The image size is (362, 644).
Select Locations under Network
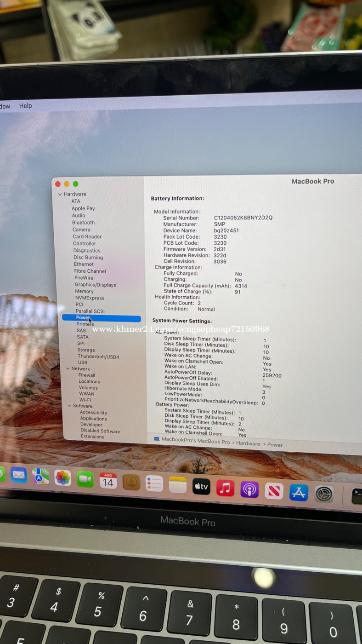(x=89, y=381)
